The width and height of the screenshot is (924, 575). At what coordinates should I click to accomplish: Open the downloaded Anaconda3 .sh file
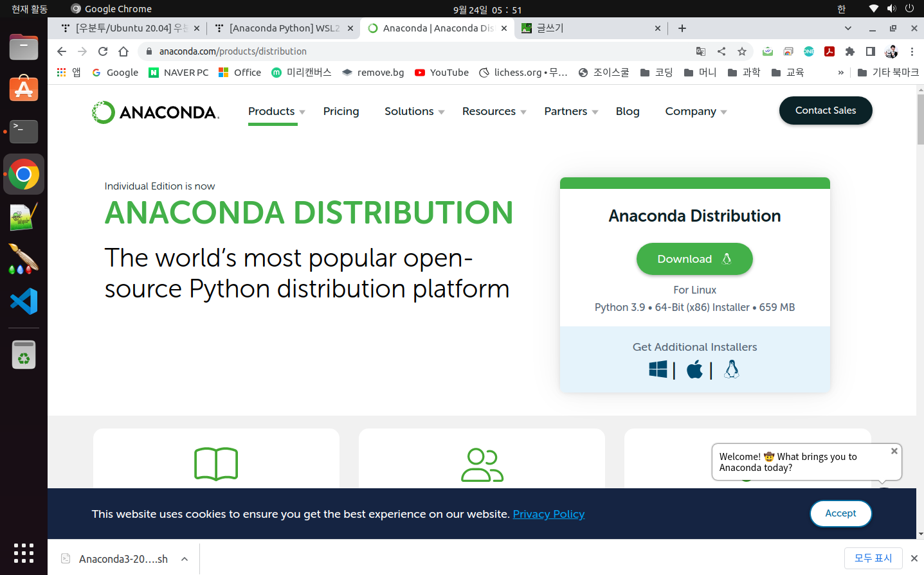click(116, 559)
